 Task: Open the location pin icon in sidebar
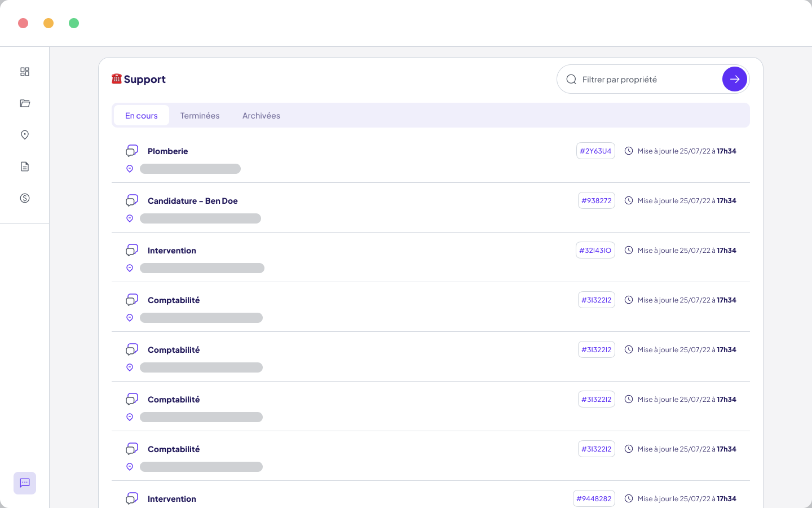click(x=25, y=135)
